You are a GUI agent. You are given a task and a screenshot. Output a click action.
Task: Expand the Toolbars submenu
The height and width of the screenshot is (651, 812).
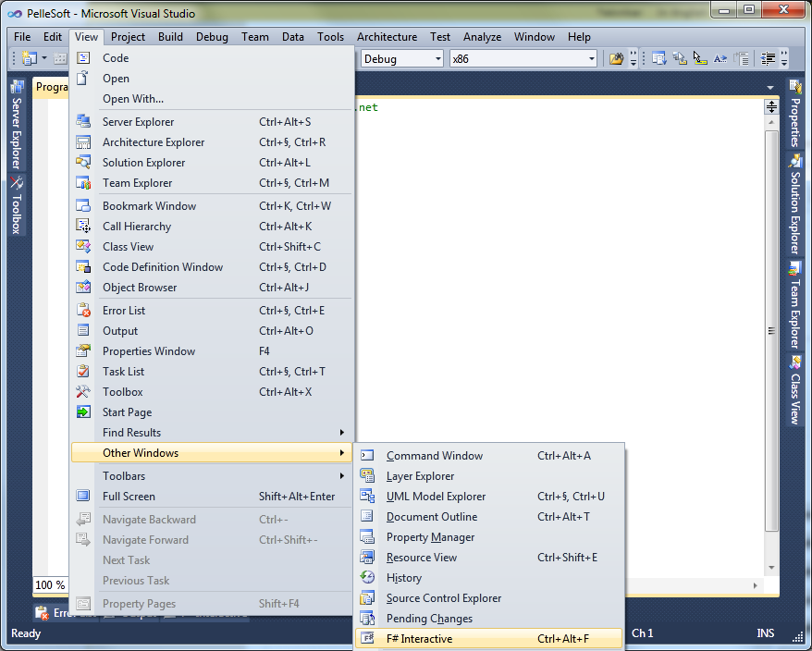pyautogui.click(x=342, y=476)
